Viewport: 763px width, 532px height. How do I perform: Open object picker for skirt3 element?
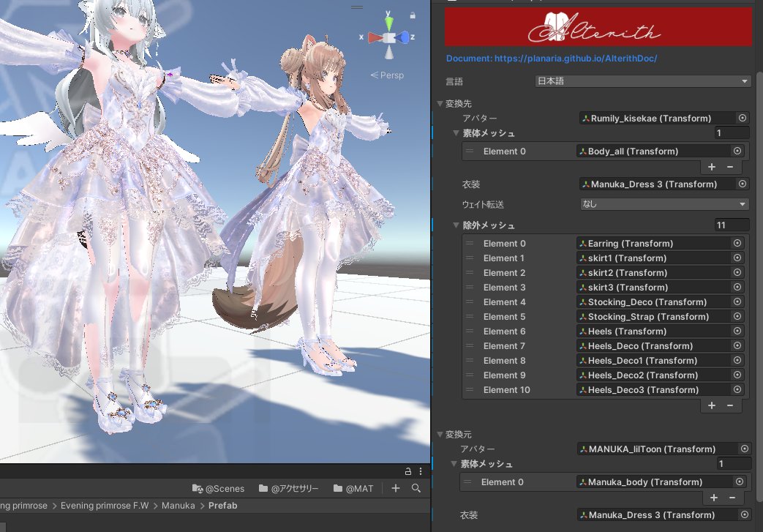(737, 287)
